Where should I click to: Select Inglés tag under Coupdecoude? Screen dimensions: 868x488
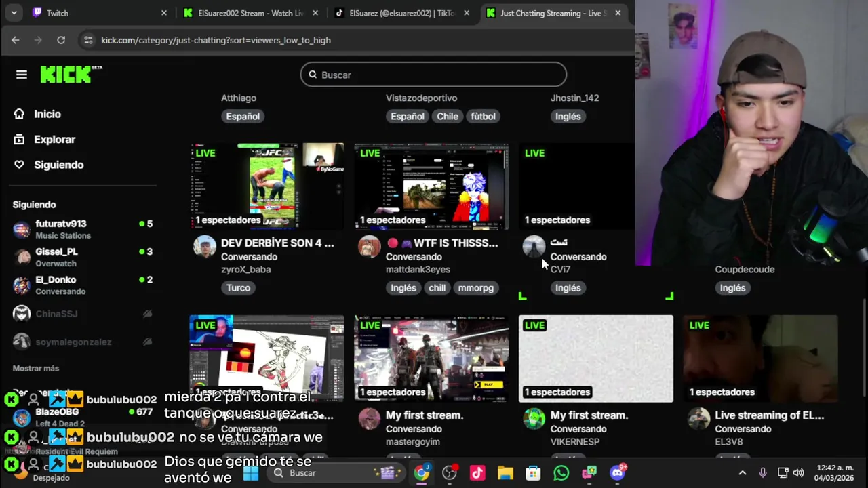[732, 288]
